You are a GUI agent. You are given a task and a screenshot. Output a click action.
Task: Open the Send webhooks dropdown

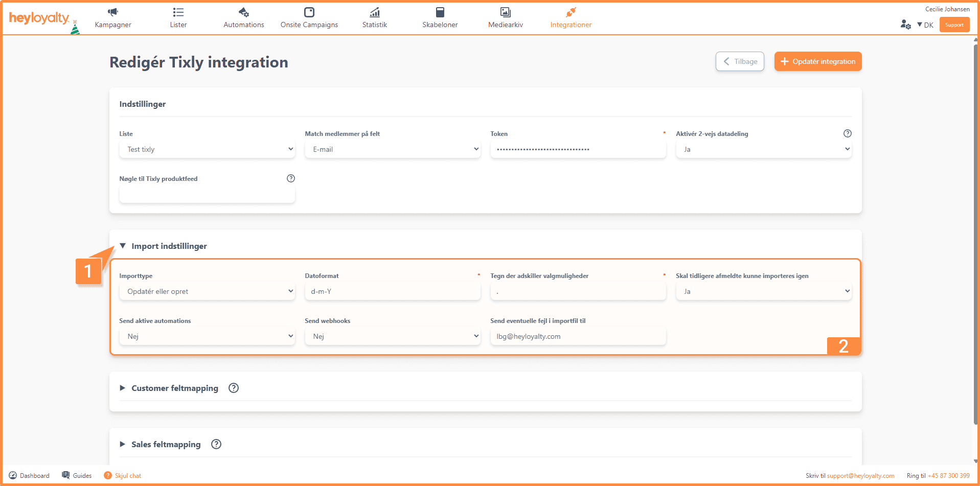[393, 336]
